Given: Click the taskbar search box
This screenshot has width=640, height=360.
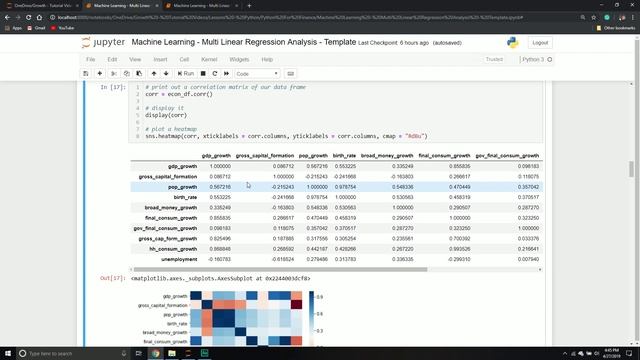Looking at the screenshot, I should 73,353.
